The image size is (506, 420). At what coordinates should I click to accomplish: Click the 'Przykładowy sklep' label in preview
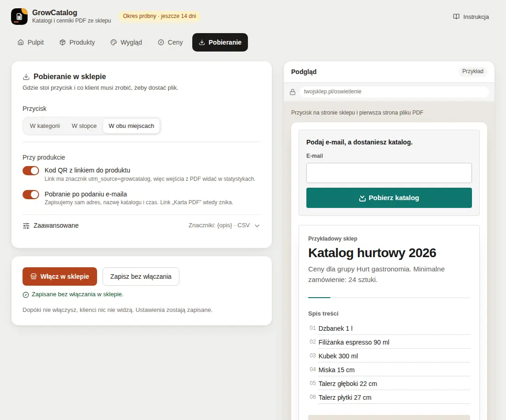point(333,239)
